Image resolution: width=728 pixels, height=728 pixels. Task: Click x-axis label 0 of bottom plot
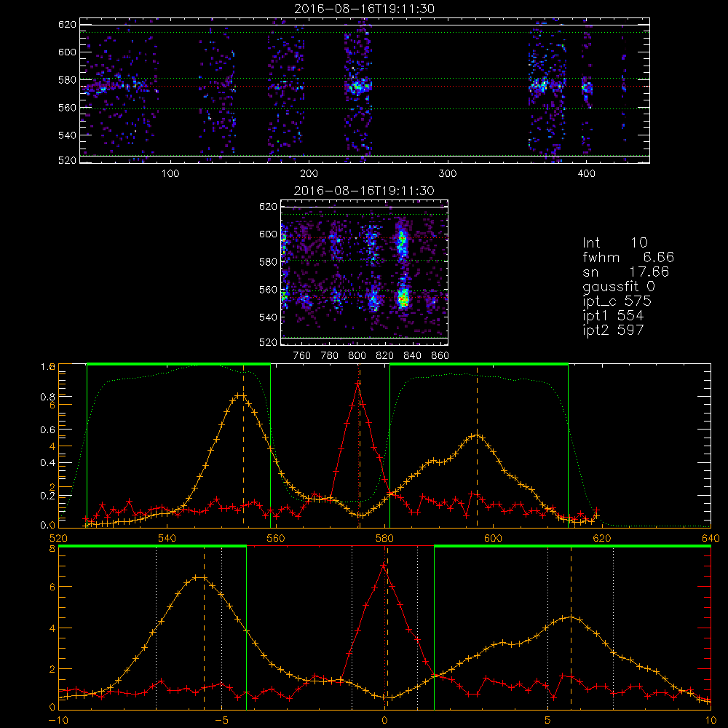(384, 721)
